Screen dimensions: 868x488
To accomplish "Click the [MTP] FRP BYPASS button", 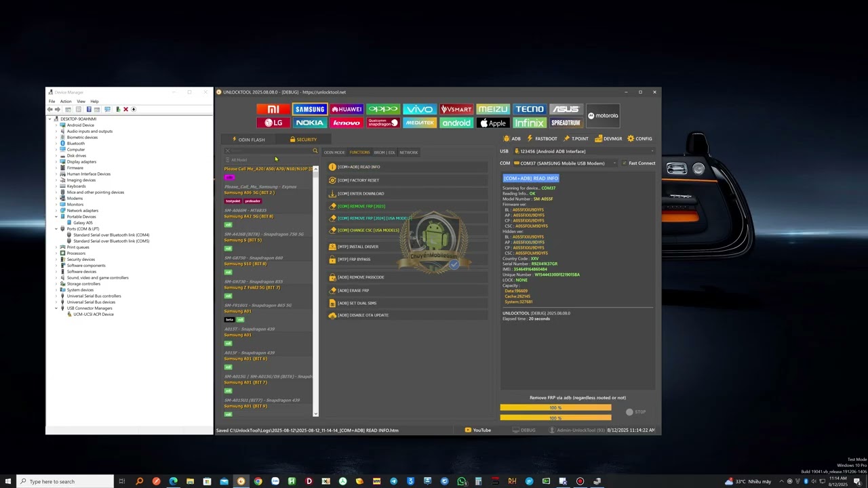I will [406, 260].
